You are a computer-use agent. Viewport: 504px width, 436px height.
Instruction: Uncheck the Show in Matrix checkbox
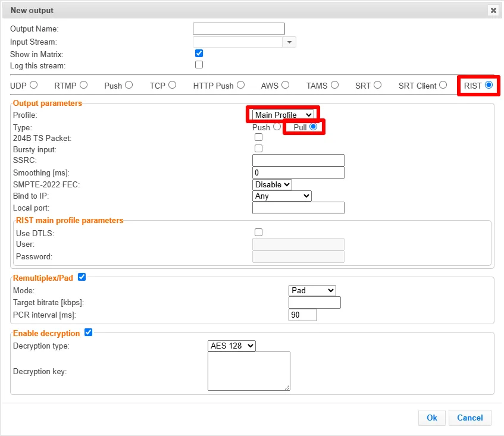coord(199,54)
